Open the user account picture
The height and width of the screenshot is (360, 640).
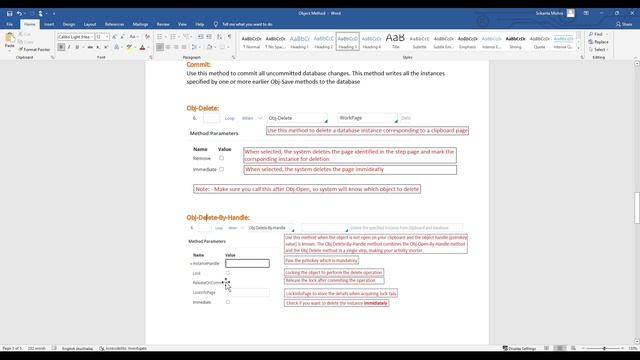coord(571,13)
